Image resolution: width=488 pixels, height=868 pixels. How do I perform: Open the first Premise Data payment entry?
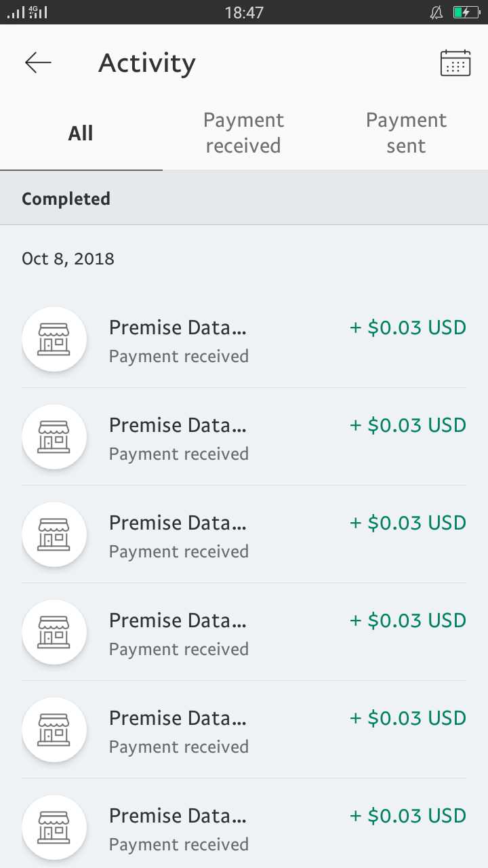tap(178, 340)
